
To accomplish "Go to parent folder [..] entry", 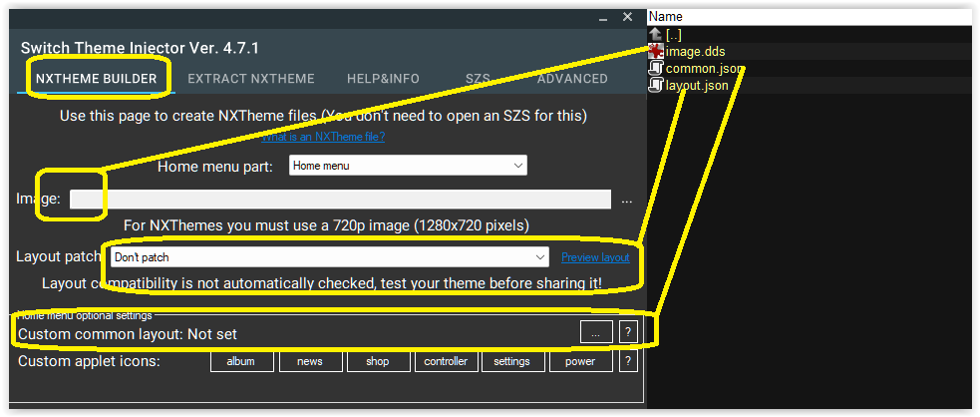I will [x=673, y=35].
